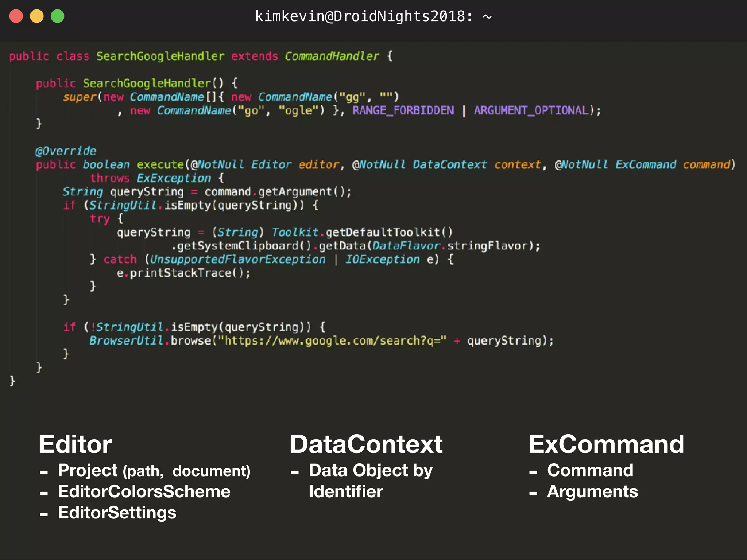
Task: Click the google.com search URL string
Action: click(332, 341)
